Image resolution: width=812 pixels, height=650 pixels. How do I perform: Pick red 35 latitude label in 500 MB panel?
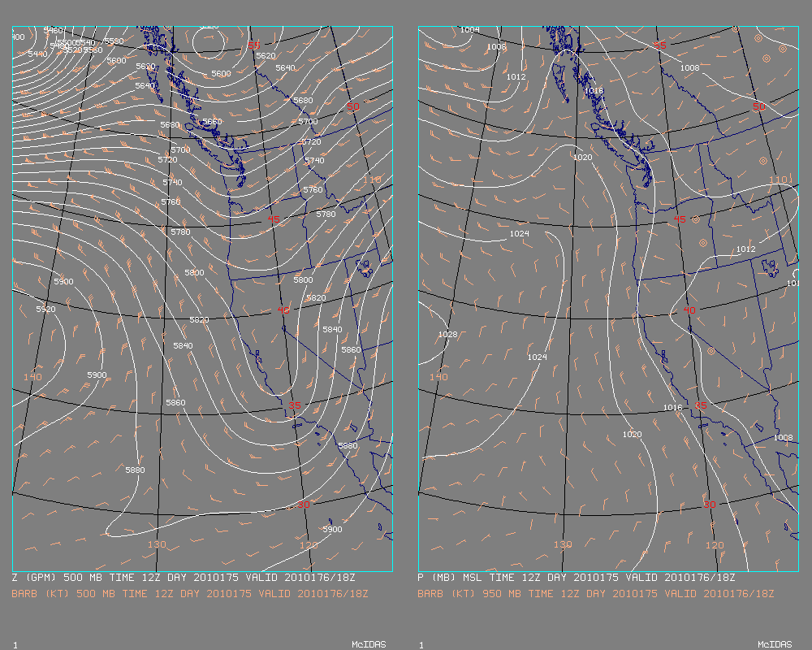(294, 405)
